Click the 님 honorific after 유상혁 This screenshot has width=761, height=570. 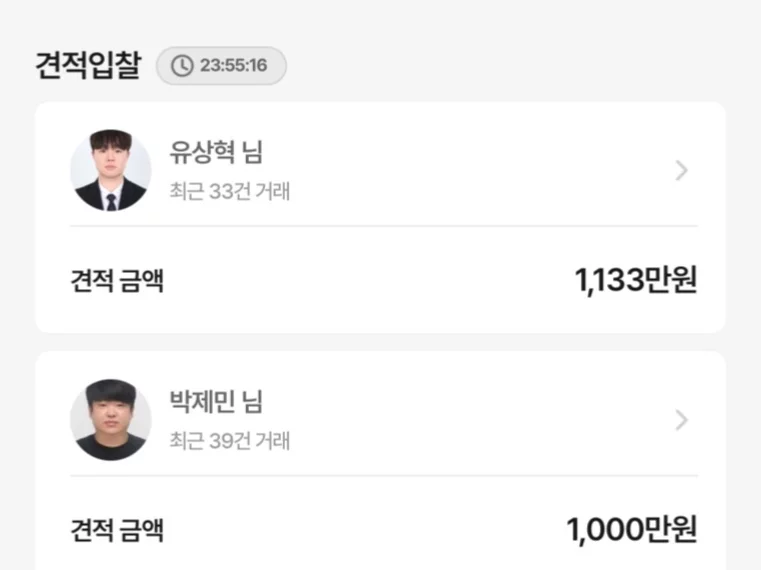coord(253,152)
